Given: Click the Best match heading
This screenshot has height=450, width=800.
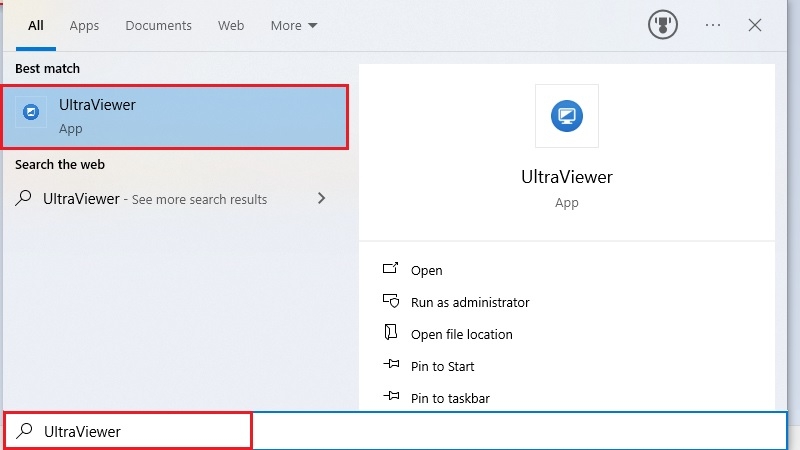Looking at the screenshot, I should pos(47,68).
